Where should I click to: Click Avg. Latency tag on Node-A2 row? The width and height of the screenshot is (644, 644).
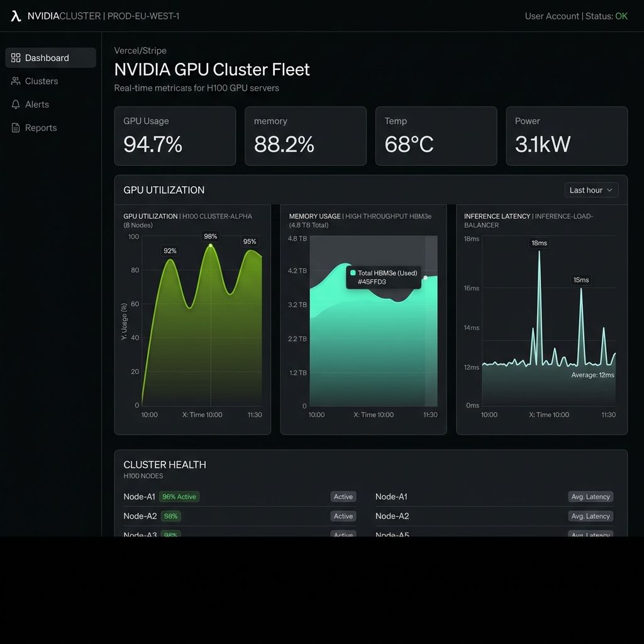(x=591, y=516)
